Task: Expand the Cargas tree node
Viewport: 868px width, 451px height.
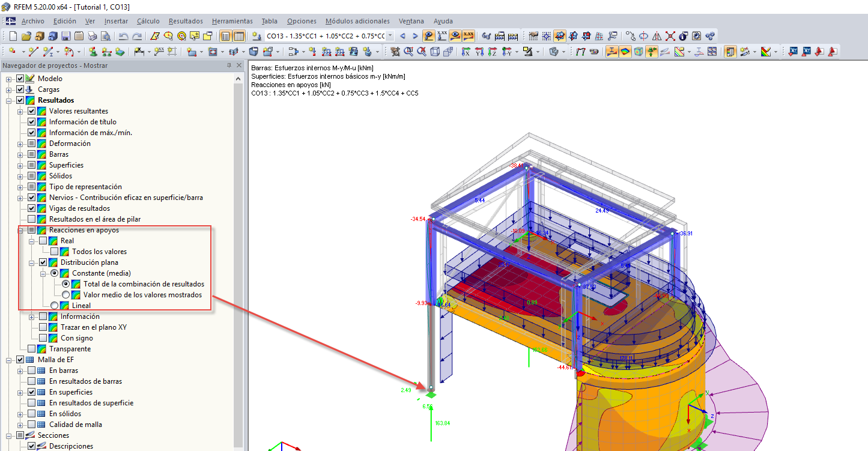Action: (9, 89)
